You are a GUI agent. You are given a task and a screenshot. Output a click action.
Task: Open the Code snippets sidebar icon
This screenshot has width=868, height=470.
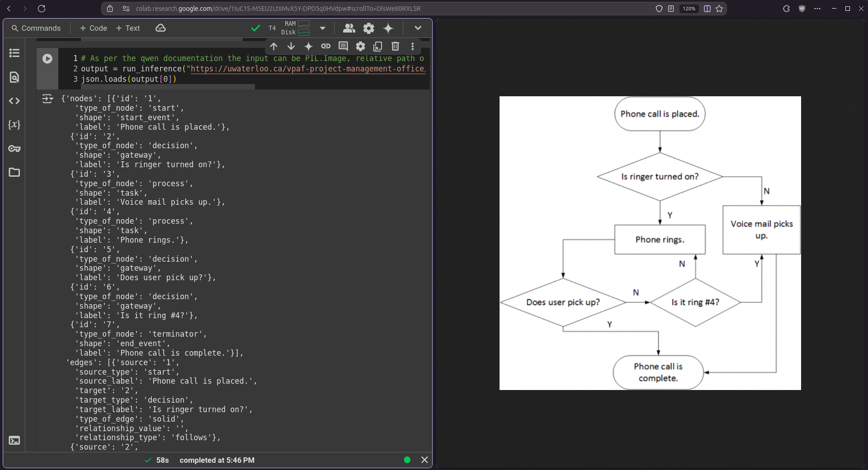[x=14, y=101]
